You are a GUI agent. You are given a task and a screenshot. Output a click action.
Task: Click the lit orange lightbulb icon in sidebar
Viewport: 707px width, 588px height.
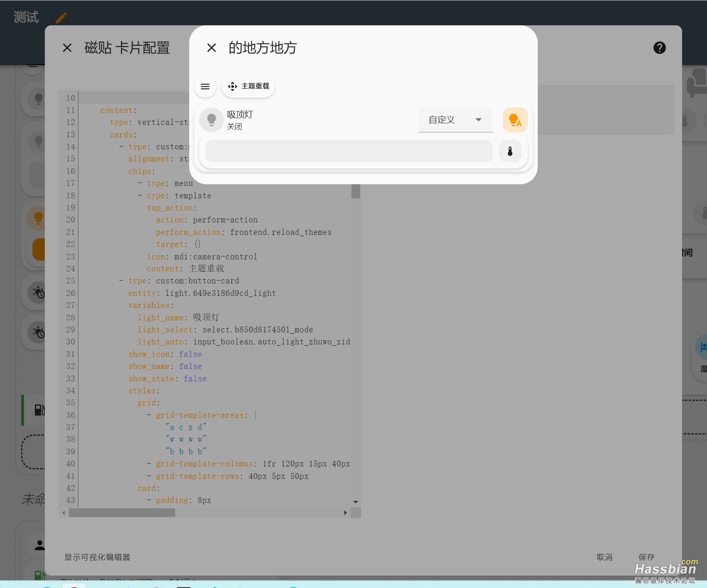point(38,218)
